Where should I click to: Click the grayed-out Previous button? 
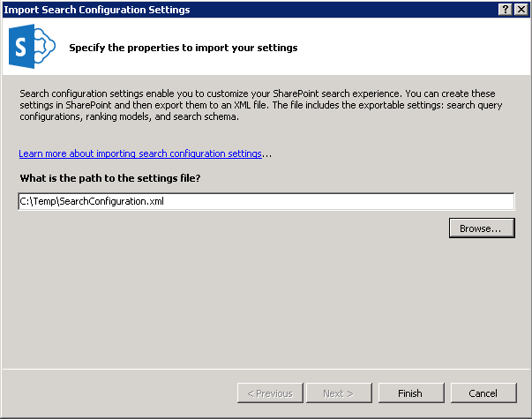tap(270, 393)
